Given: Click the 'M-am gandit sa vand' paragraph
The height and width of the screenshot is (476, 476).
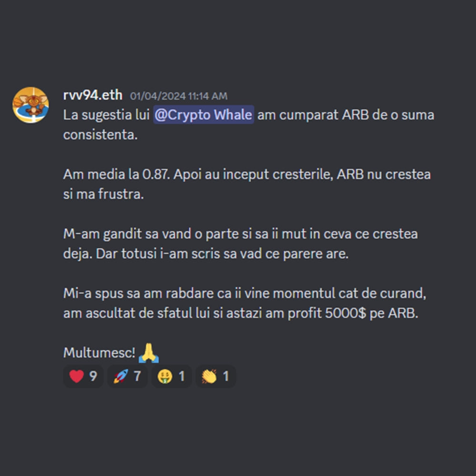Looking at the screenshot, I should [240, 244].
